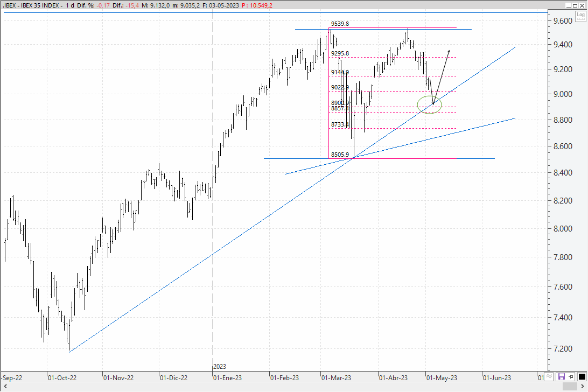The image size is (588, 392).
Task: Click the 9144.9 Fibonacci level label
Action: coord(340,72)
